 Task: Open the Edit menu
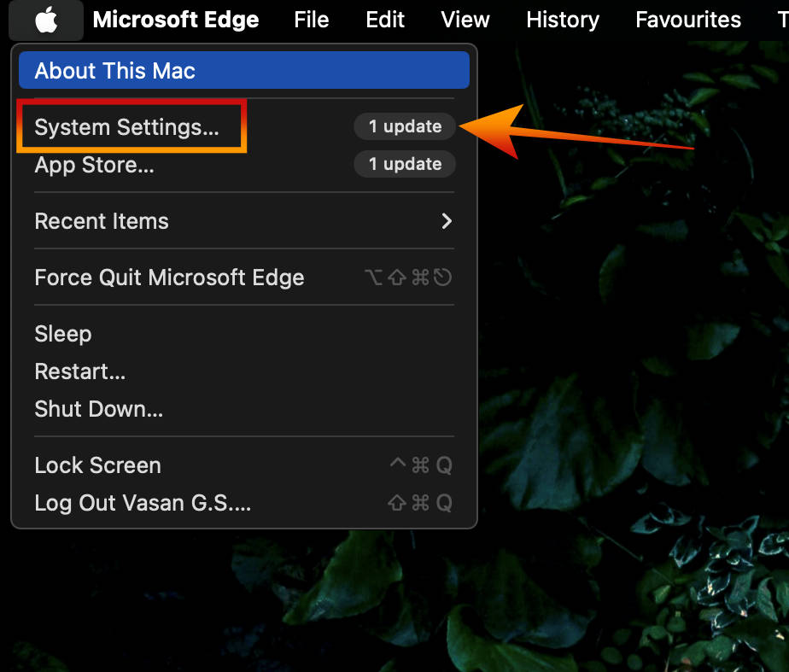point(385,20)
